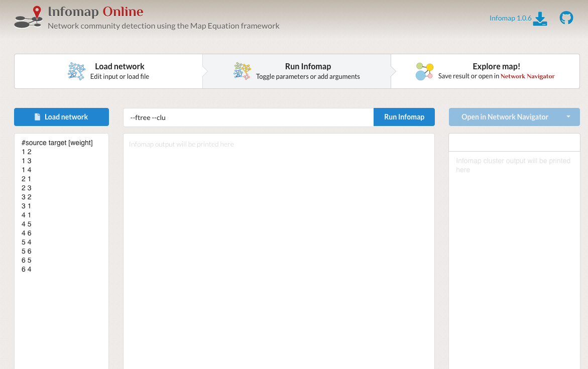Screen dimensions: 588x369
Task: Click the '1 2' network line
Action: (26, 152)
